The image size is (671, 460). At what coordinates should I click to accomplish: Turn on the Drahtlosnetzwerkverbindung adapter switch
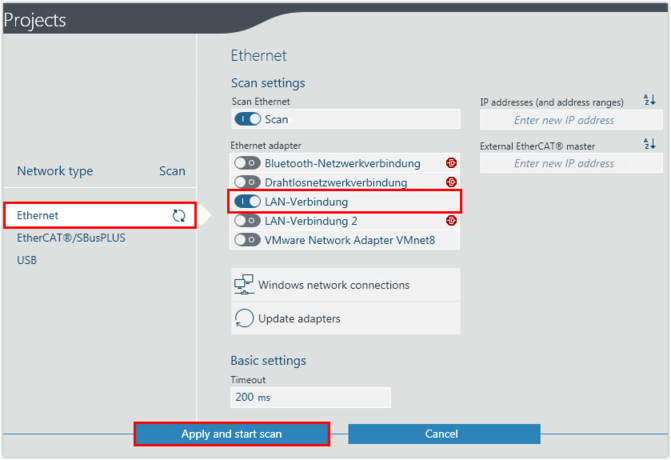247,183
